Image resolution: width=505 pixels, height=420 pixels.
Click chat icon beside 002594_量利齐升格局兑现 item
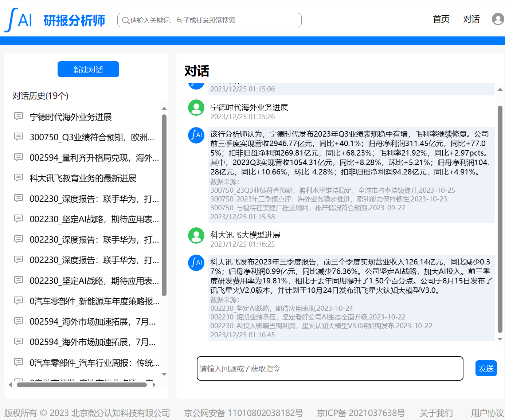[18, 157]
